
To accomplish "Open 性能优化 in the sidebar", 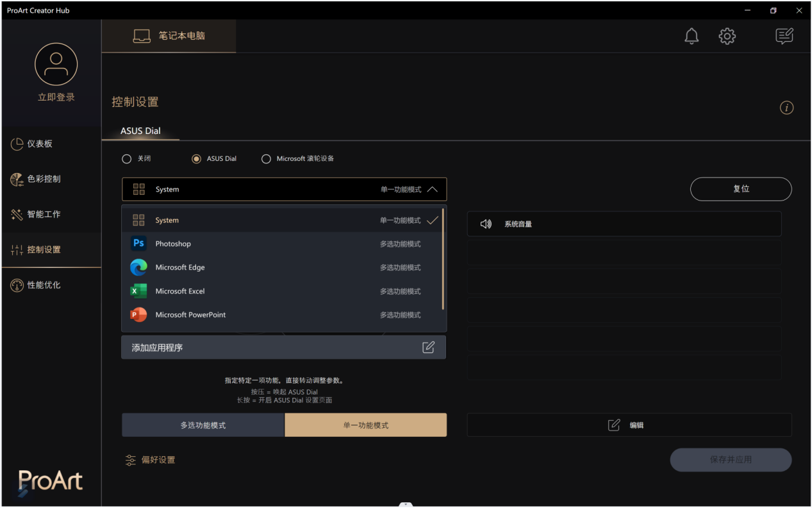I will click(x=44, y=285).
